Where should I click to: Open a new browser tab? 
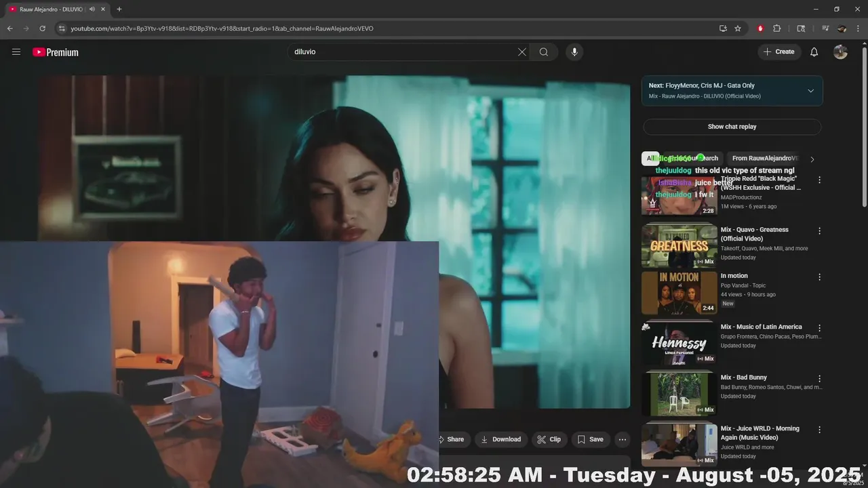coord(119,9)
